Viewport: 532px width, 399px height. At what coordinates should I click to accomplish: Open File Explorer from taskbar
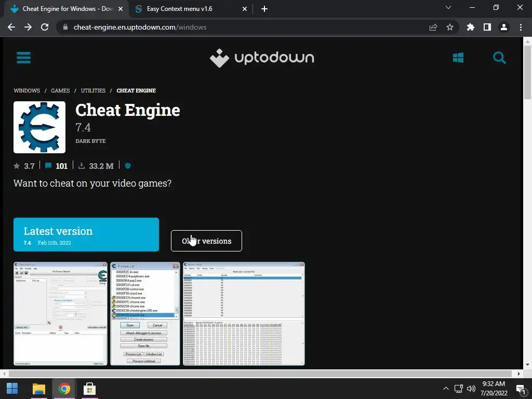pos(38,389)
